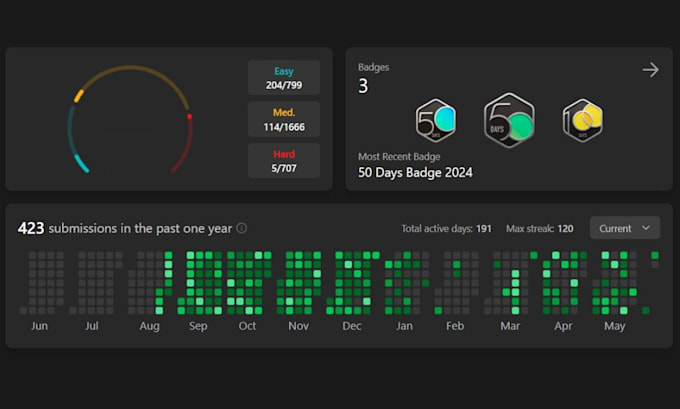Click the Sep month label

[198, 326]
